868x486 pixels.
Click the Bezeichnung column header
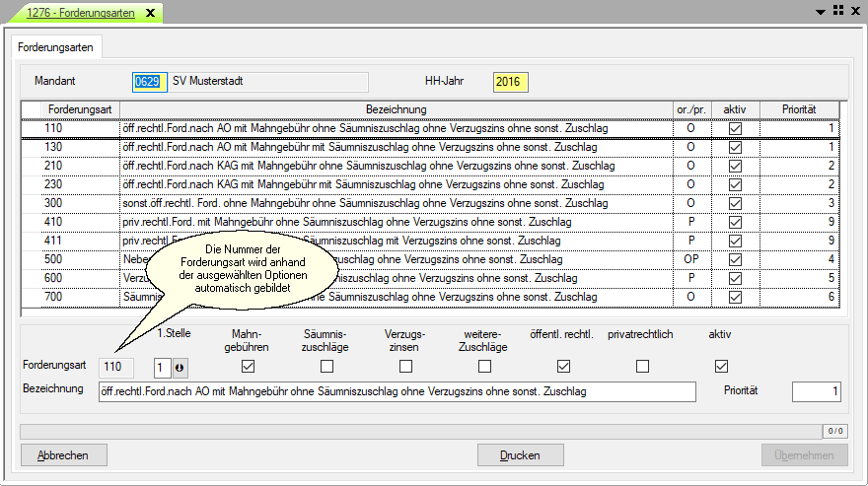point(395,109)
